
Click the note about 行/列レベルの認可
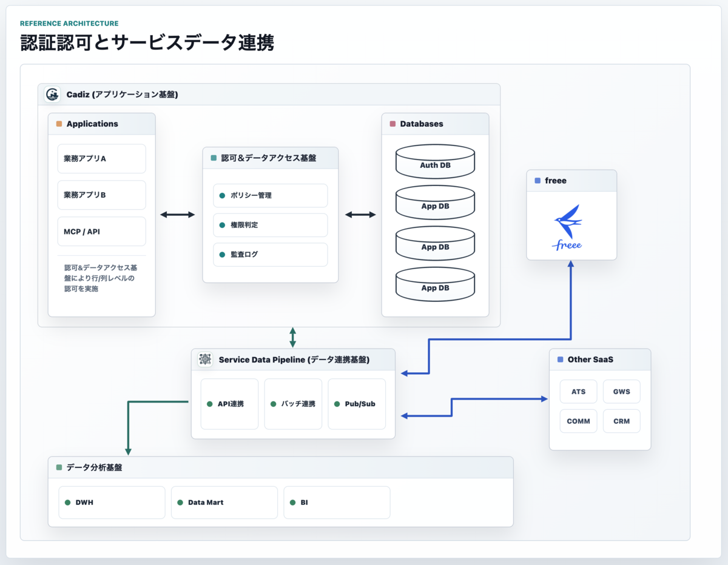tap(99, 278)
